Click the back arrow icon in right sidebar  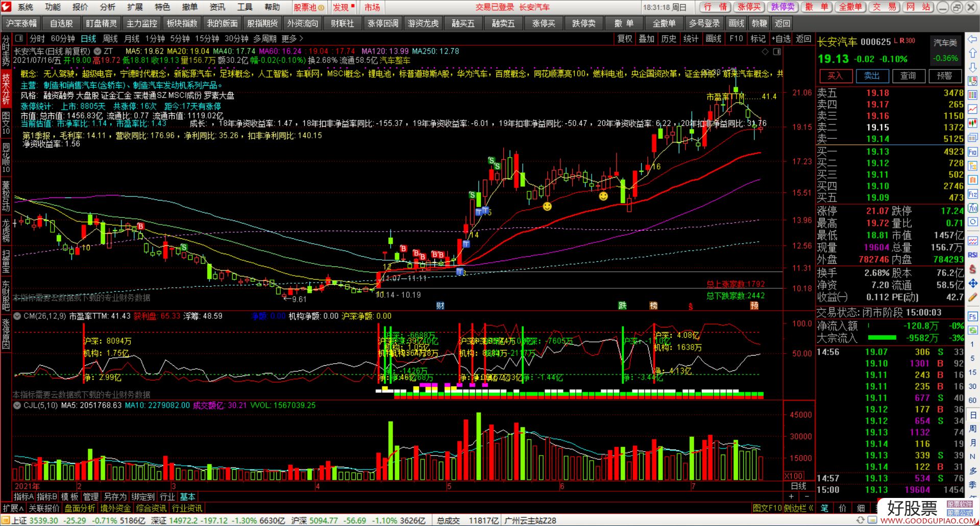pyautogui.click(x=972, y=39)
